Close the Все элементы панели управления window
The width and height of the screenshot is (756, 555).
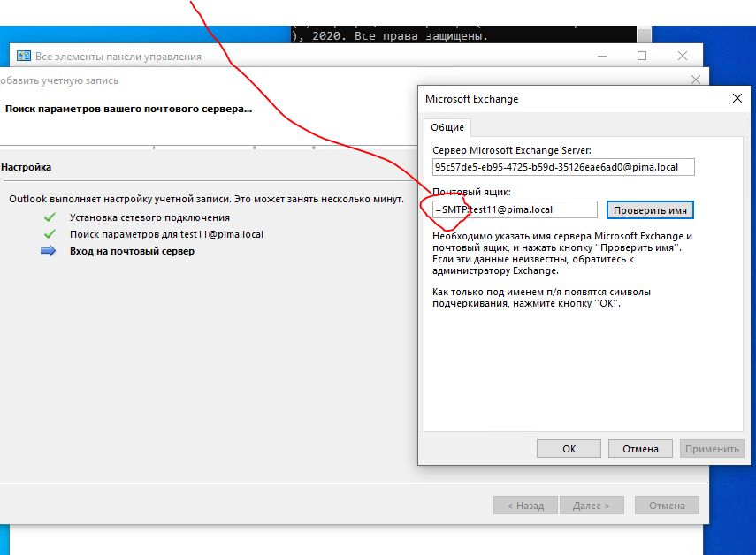(683, 56)
